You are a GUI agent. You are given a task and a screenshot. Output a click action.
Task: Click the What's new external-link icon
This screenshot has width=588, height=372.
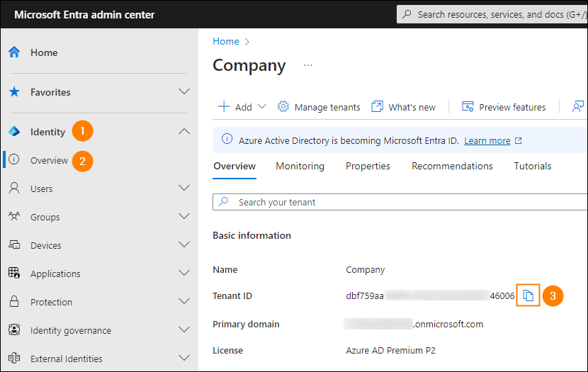click(377, 107)
